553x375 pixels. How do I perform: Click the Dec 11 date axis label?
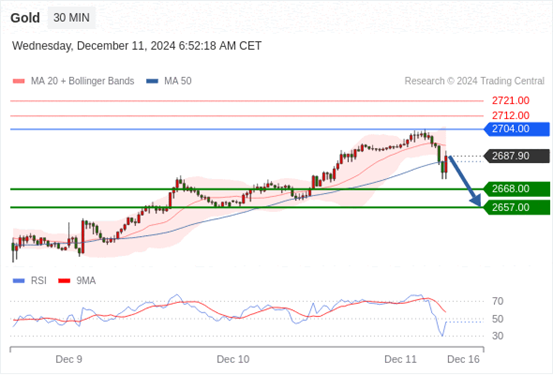pyautogui.click(x=400, y=359)
